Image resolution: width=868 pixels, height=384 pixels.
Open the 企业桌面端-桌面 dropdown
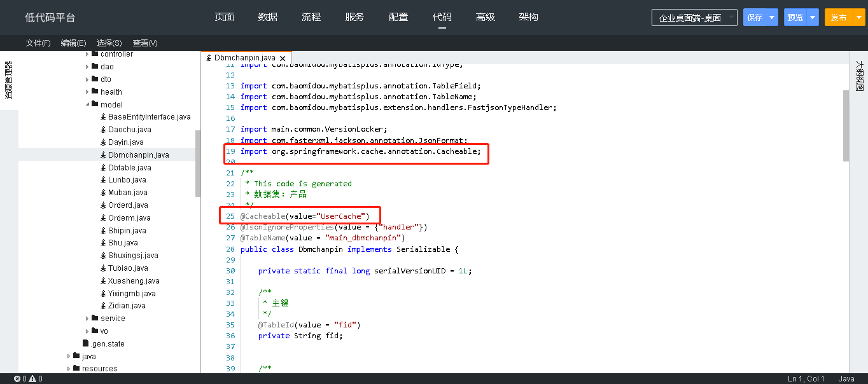point(694,18)
